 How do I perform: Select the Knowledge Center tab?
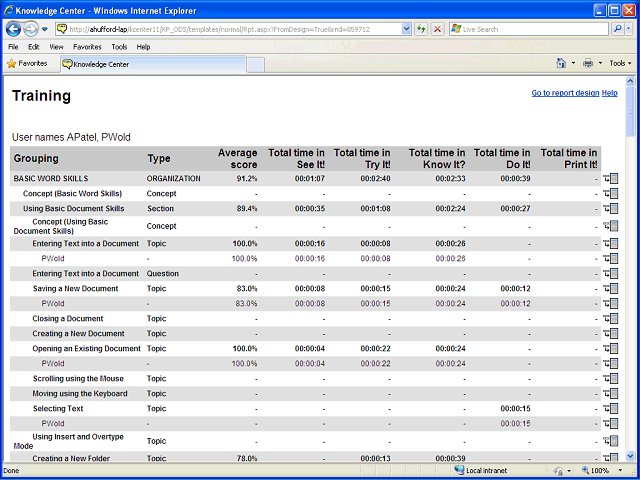click(153, 64)
